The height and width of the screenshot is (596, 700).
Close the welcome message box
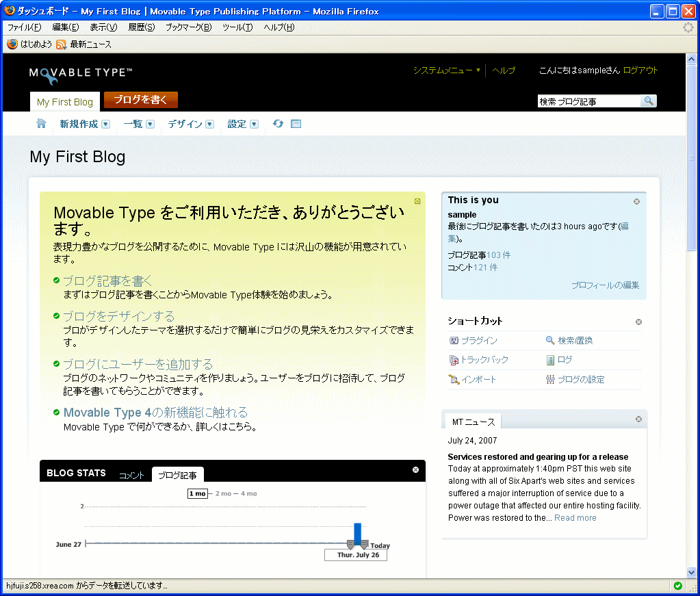417,201
